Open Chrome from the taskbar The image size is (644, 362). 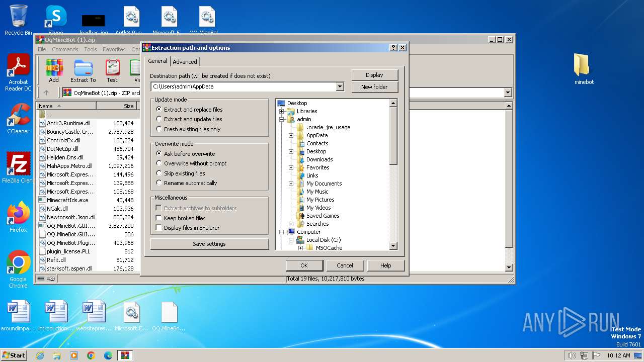coord(91,355)
